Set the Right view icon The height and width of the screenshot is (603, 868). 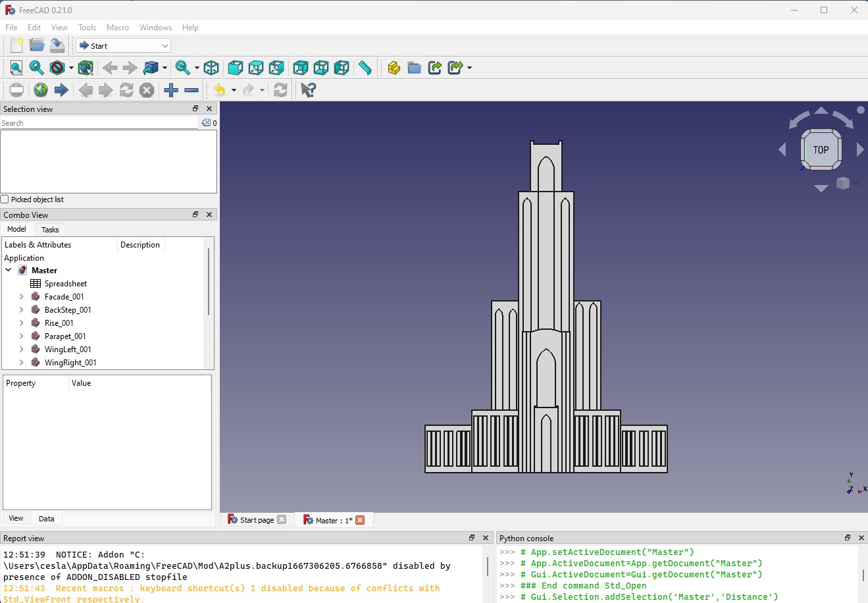pos(276,68)
